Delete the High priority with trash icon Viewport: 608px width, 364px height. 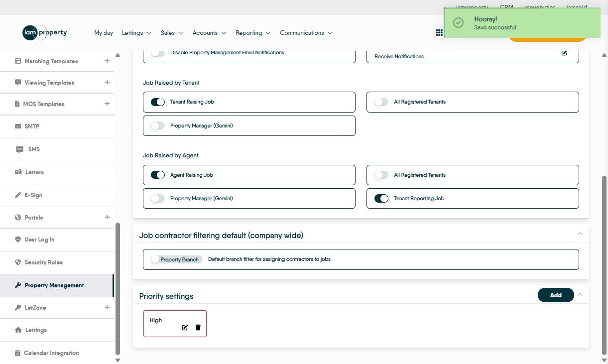[x=198, y=327]
